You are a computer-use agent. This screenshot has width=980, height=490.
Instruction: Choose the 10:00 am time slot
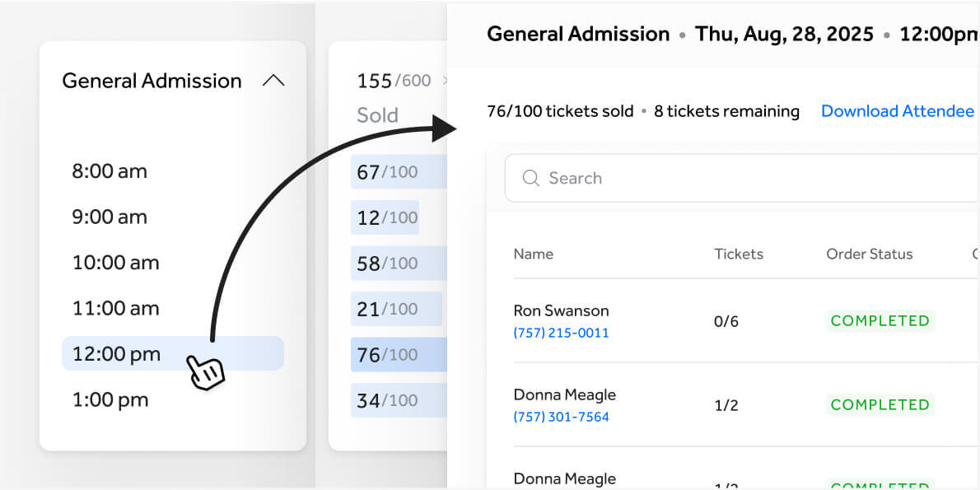pos(115,263)
